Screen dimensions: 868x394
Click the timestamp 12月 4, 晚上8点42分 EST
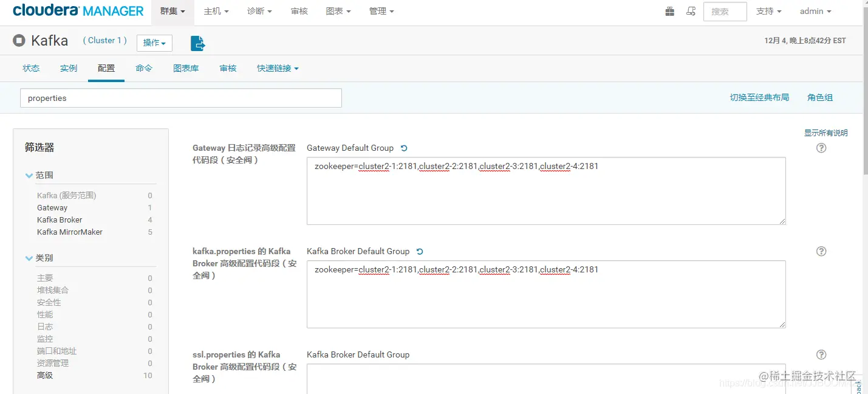pyautogui.click(x=805, y=41)
